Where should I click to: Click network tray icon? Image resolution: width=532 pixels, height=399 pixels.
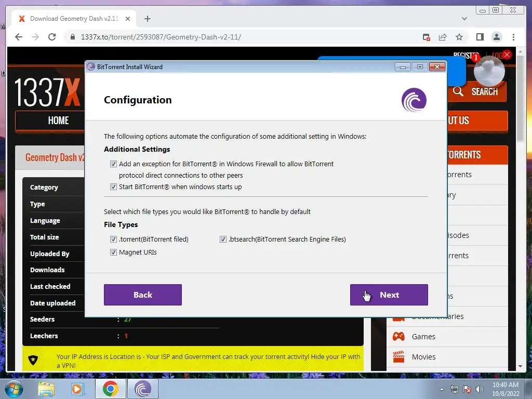click(454, 389)
